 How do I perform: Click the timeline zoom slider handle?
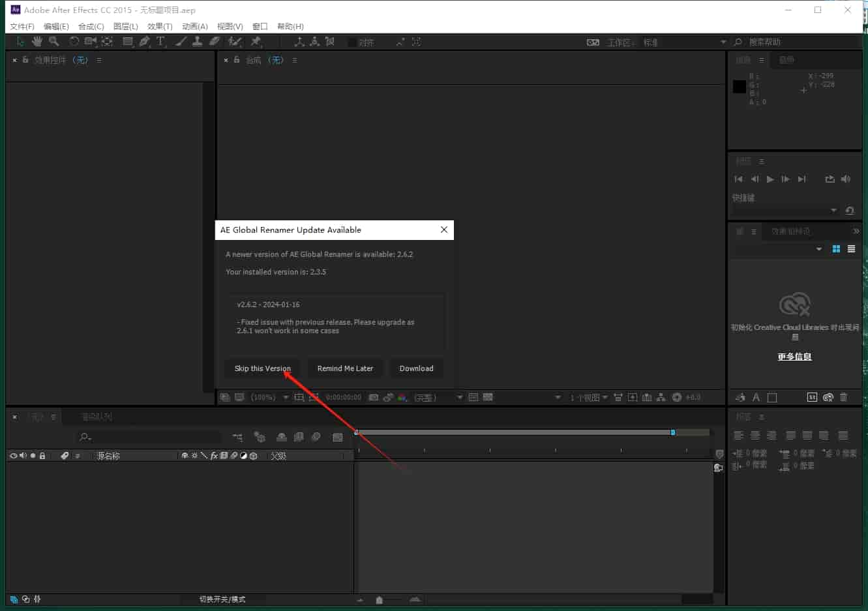tap(380, 600)
